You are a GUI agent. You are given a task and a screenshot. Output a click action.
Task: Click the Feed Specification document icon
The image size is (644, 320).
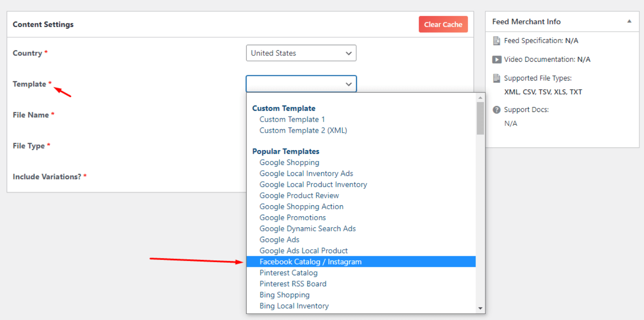(x=496, y=40)
